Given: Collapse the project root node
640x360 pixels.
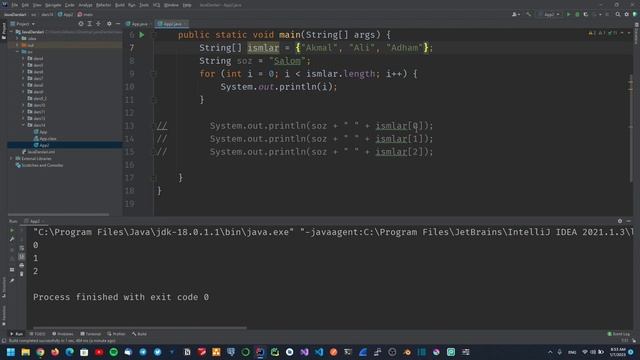Looking at the screenshot, I should [x=11, y=32].
